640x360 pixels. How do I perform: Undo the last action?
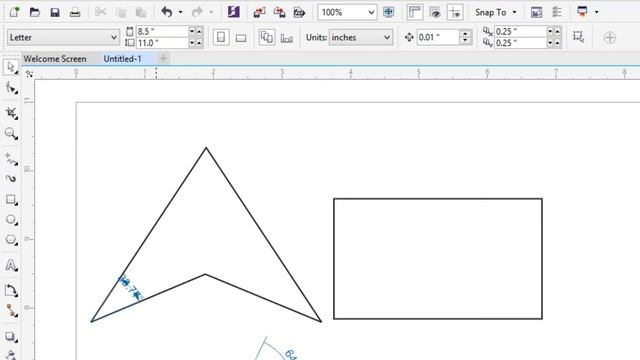[167, 12]
